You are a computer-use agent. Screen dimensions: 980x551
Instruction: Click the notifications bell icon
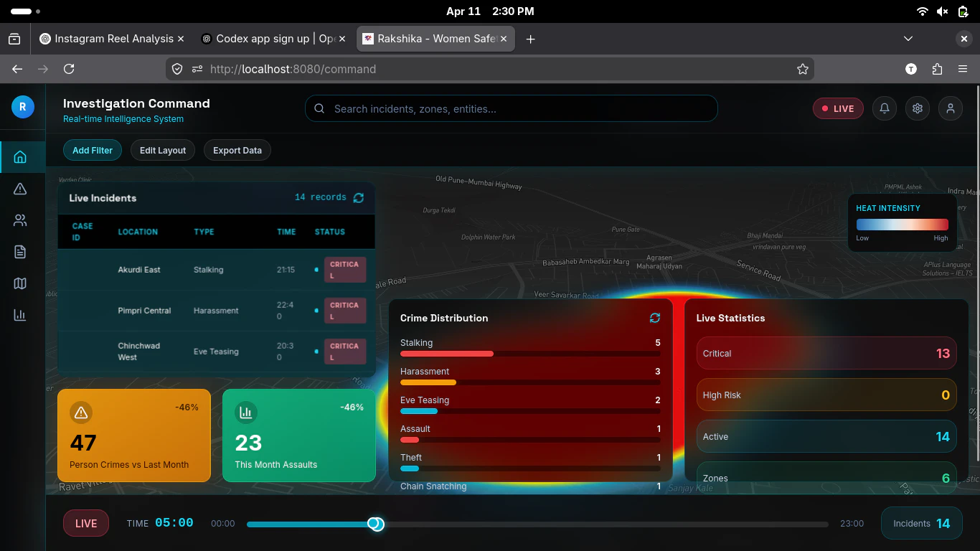(x=885, y=108)
